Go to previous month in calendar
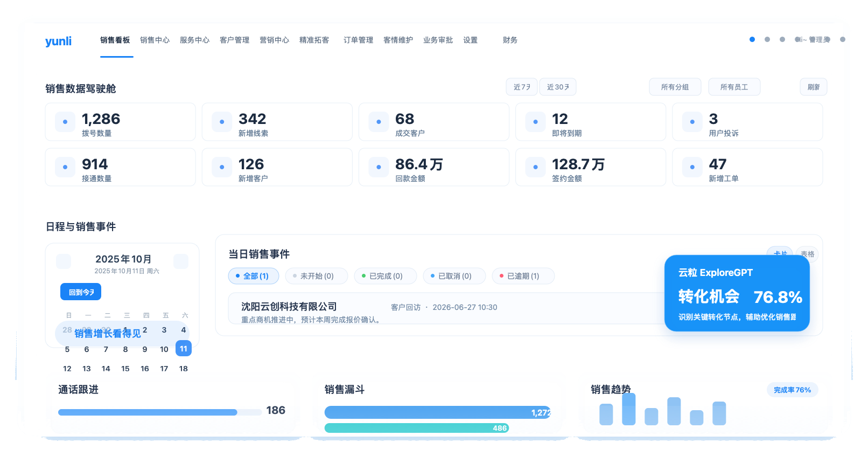Screen dimensions: 868x456 coord(64,261)
